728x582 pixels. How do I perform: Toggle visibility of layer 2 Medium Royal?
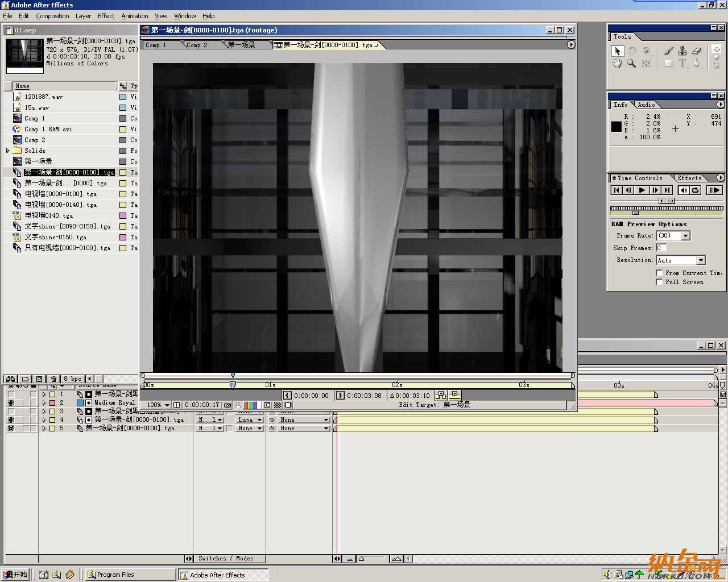tap(11, 402)
